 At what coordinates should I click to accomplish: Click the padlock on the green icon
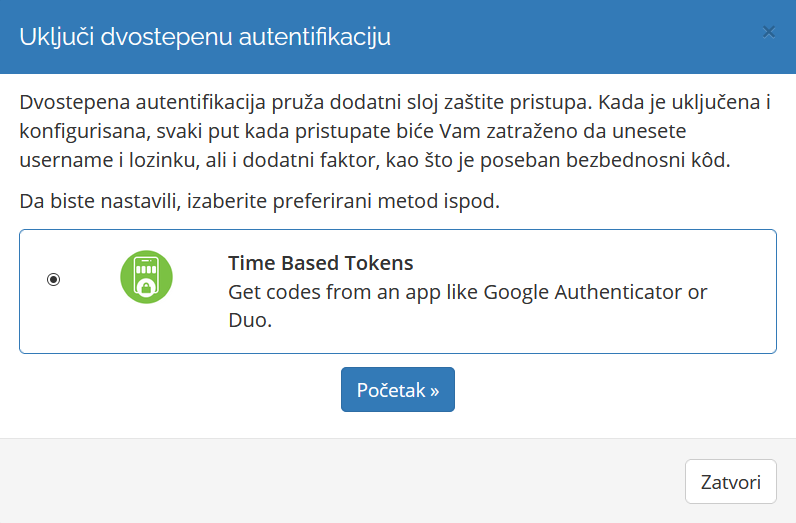[146, 288]
